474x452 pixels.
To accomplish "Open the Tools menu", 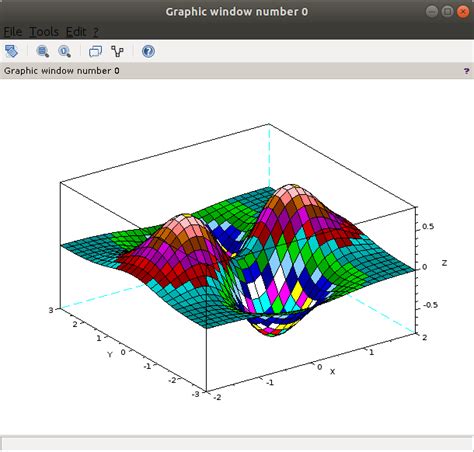I will [x=44, y=32].
